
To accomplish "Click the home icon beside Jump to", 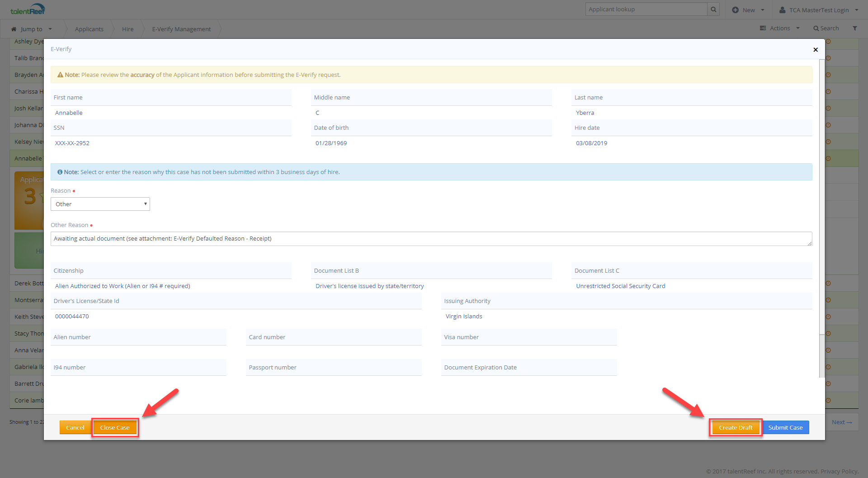I will point(14,29).
